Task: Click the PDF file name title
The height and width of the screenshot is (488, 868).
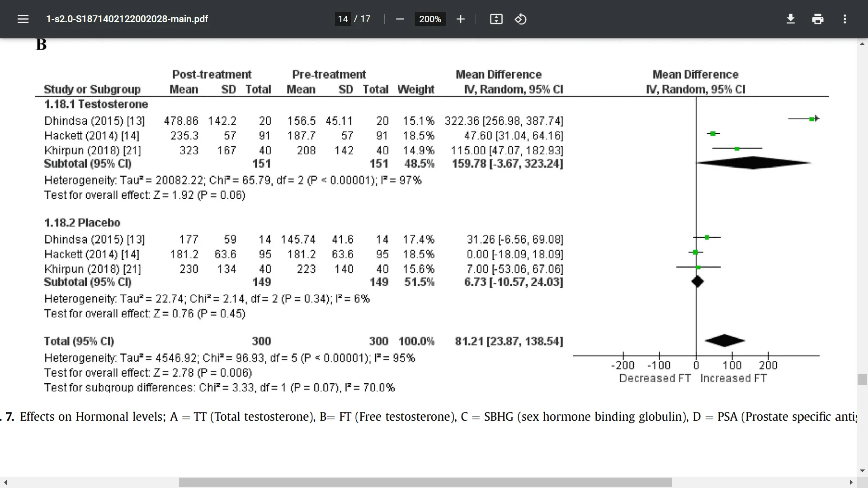Action: pos(127,19)
